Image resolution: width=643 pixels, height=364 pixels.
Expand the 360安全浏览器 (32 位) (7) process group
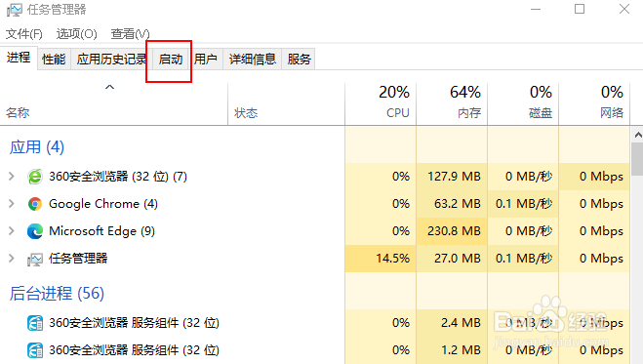[12, 177]
